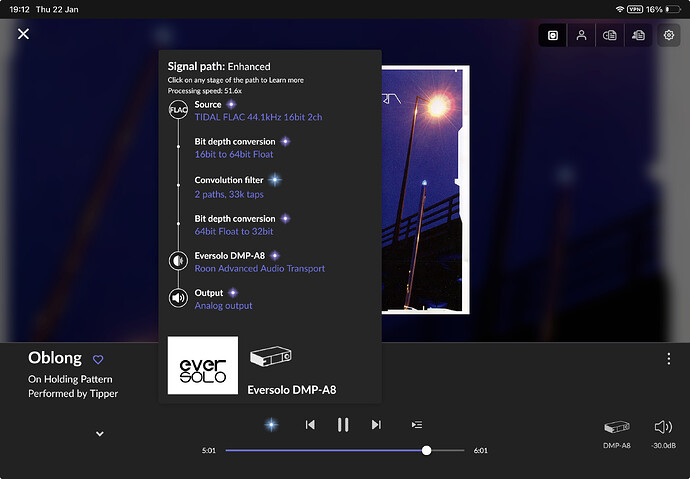
Task: Open artist Performed by Tipper
Action: coord(73,394)
